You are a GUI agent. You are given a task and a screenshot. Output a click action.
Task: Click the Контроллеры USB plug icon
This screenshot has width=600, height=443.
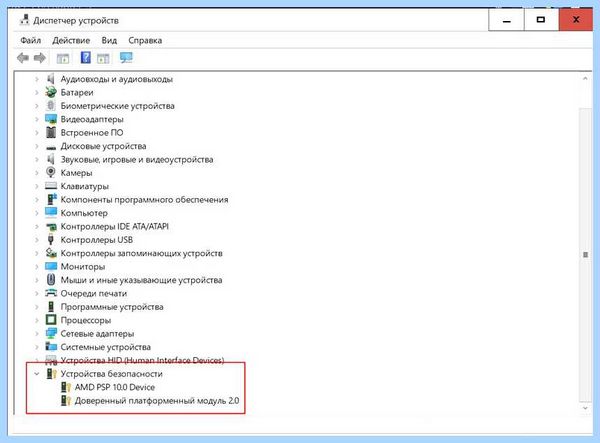(x=51, y=239)
